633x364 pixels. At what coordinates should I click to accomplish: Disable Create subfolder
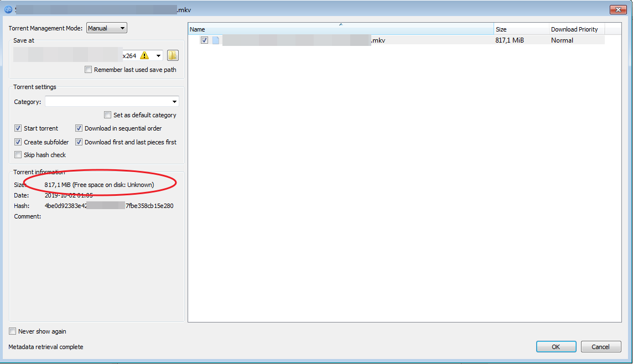[18, 142]
